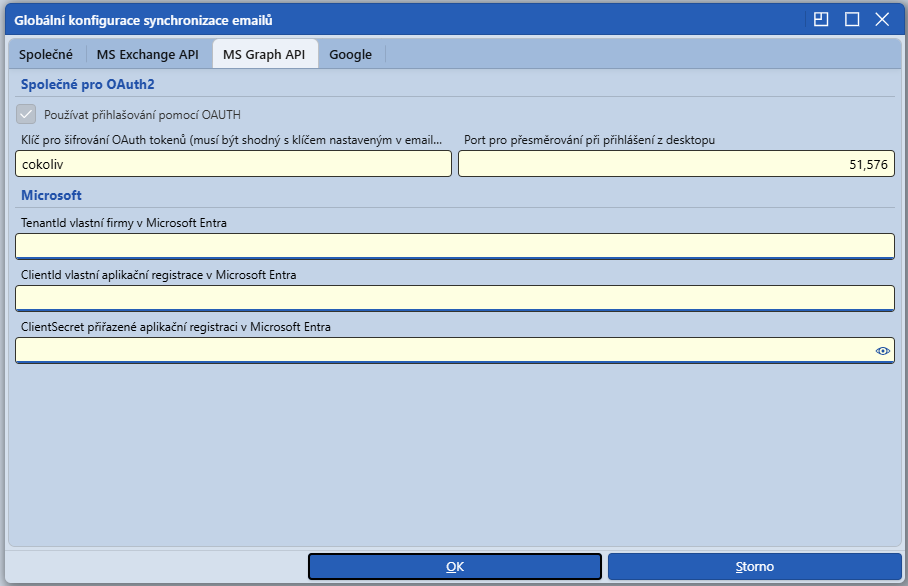Open the MS Exchange API tab
908x586 pixels.
tap(148, 54)
